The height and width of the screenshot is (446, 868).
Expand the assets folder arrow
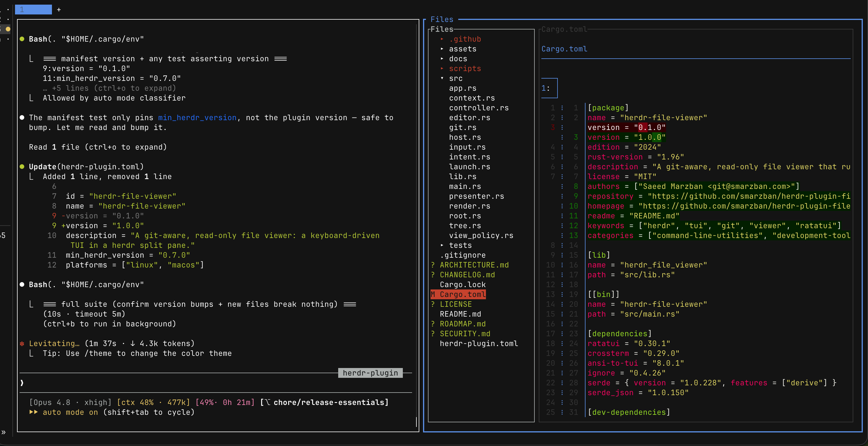click(x=442, y=49)
